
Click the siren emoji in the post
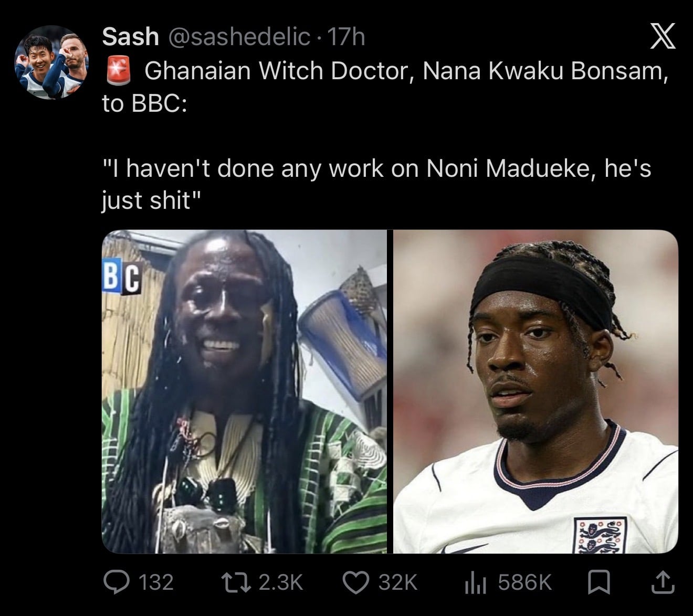click(119, 71)
